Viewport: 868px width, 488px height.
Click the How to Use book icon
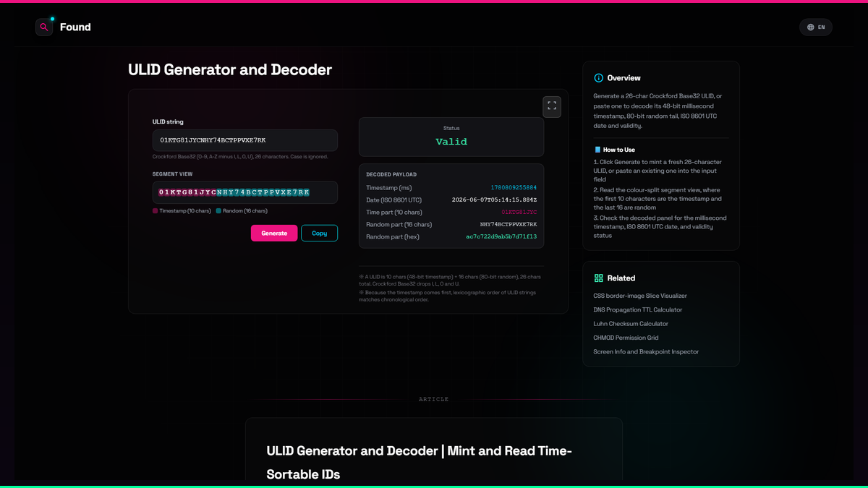point(597,150)
